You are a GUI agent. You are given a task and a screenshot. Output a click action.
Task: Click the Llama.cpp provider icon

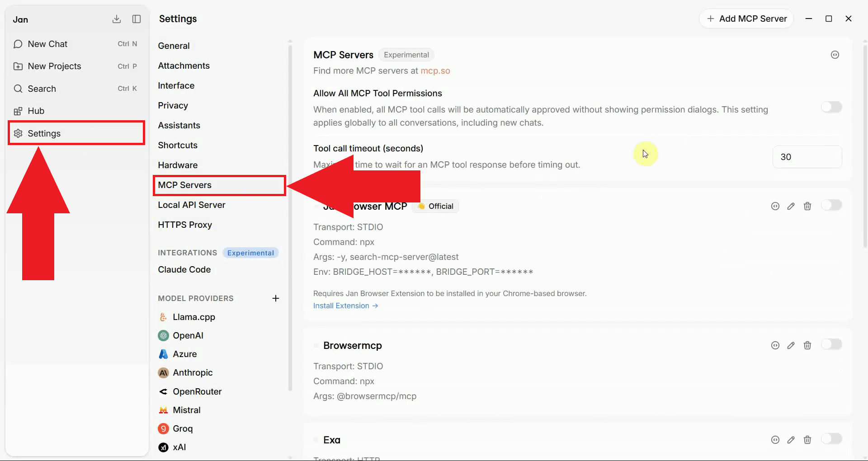pos(163,317)
